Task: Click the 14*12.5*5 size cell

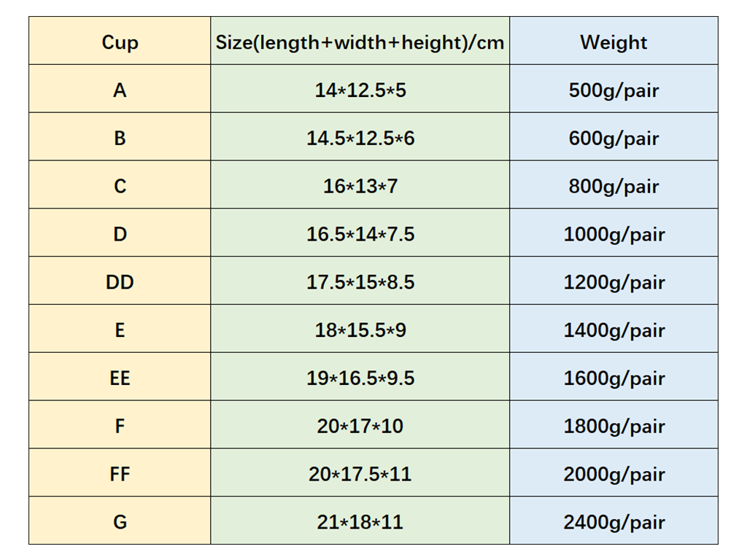Action: point(360,90)
